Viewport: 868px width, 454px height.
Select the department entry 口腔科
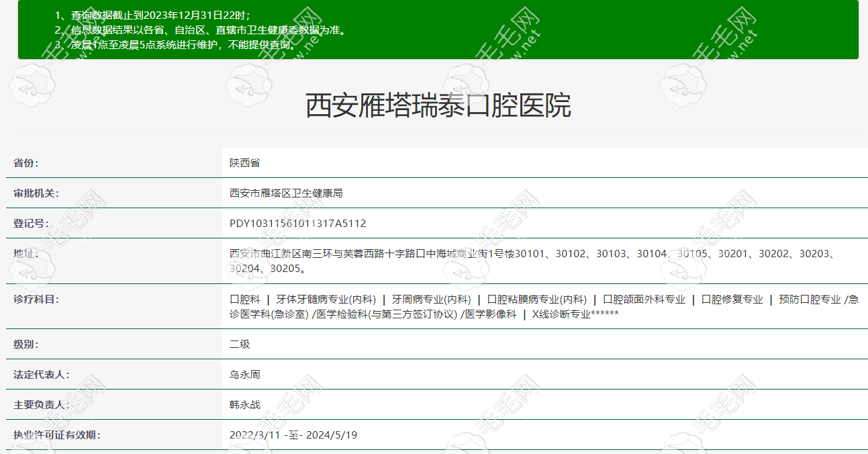[245, 300]
